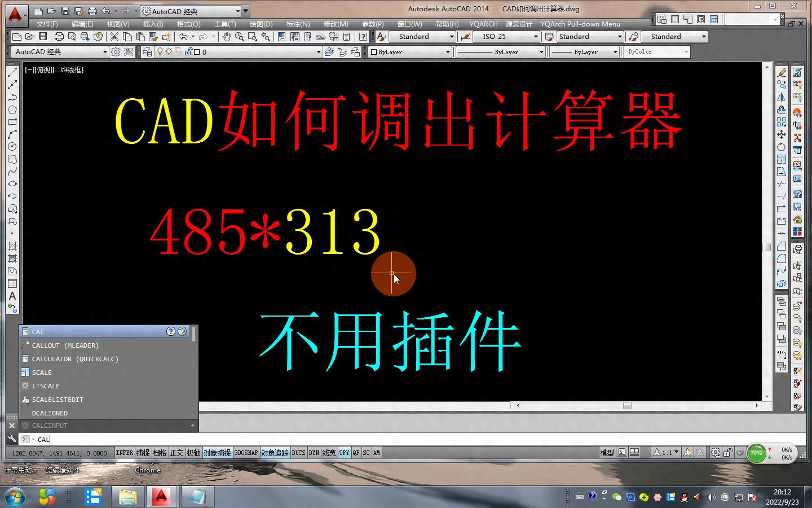Image resolution: width=812 pixels, height=508 pixels.
Task: Toggle 正交 ortho mode in status bar
Action: pos(177,453)
